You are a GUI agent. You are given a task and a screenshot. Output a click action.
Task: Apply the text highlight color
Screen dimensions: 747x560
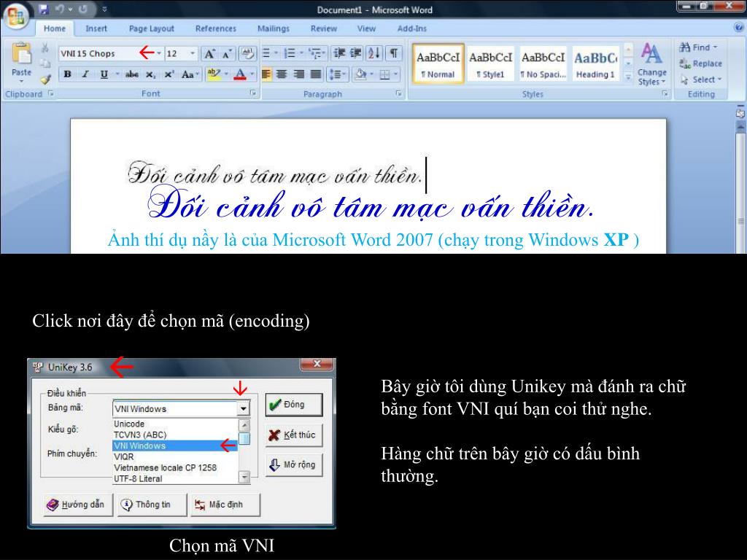(x=214, y=74)
